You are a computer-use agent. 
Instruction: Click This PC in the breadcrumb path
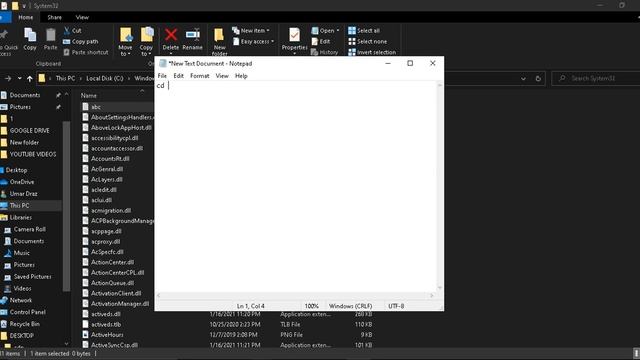(65, 78)
